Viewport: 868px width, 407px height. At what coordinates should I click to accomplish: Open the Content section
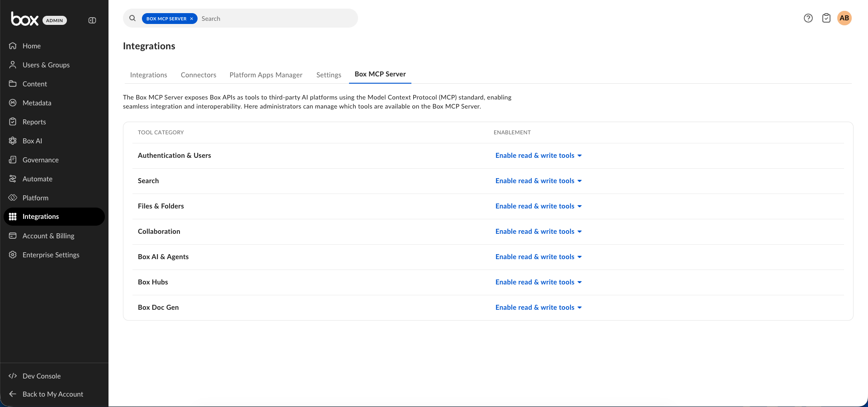[x=54, y=84]
